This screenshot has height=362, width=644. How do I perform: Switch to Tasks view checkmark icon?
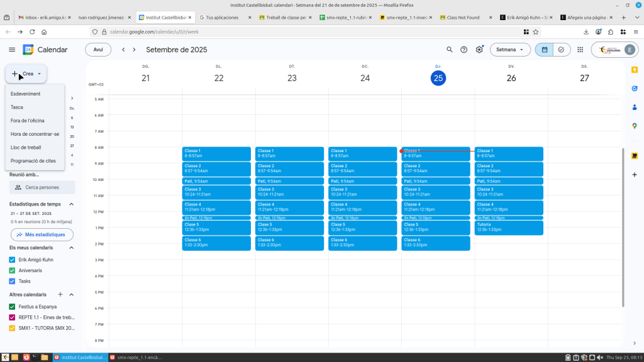561,50
